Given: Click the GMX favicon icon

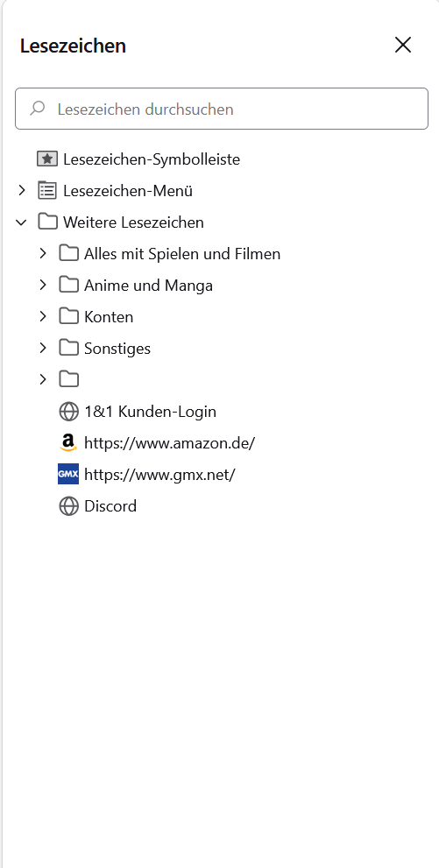Looking at the screenshot, I should pos(68,475).
